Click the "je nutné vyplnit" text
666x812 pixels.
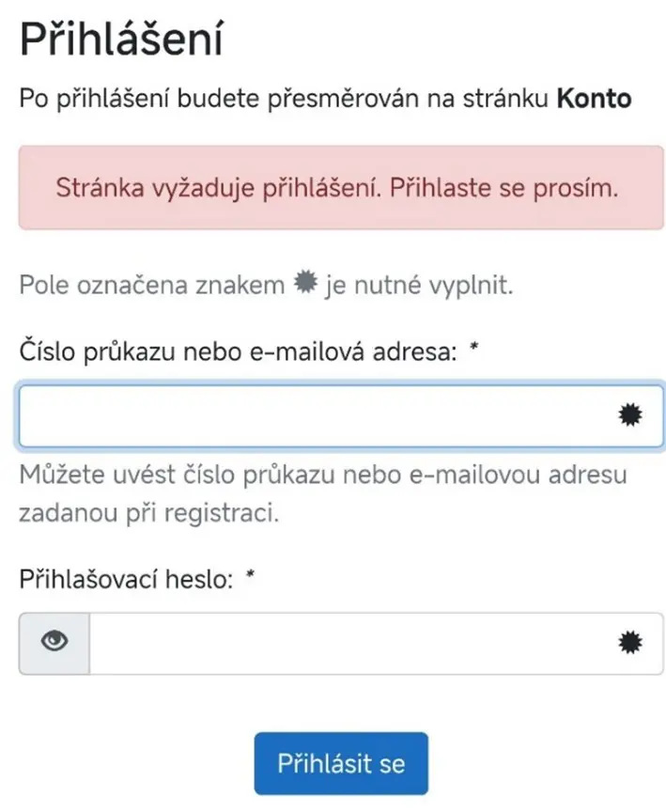pyautogui.click(x=419, y=285)
